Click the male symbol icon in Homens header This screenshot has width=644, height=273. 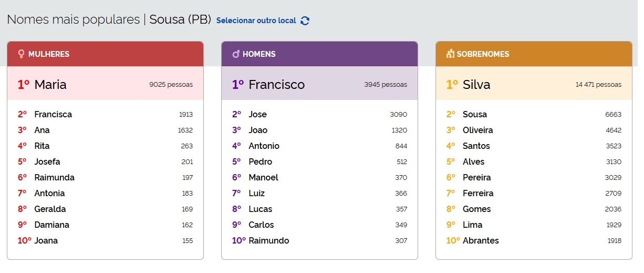(x=236, y=54)
